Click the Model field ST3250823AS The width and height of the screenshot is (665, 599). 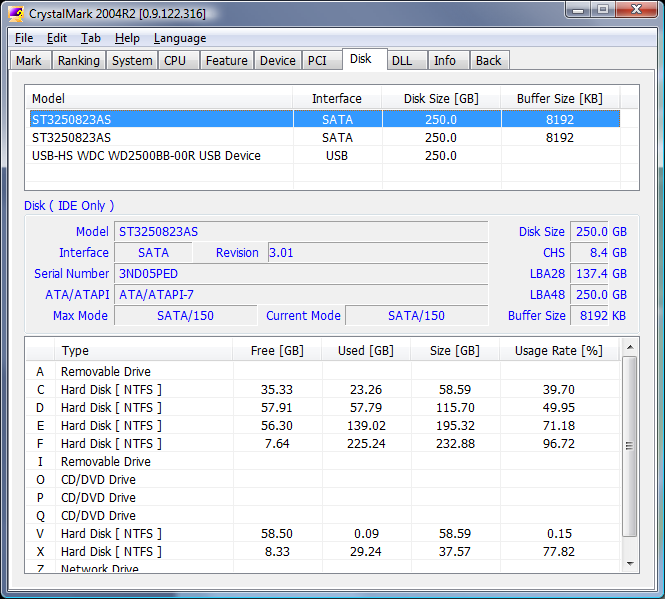point(301,232)
